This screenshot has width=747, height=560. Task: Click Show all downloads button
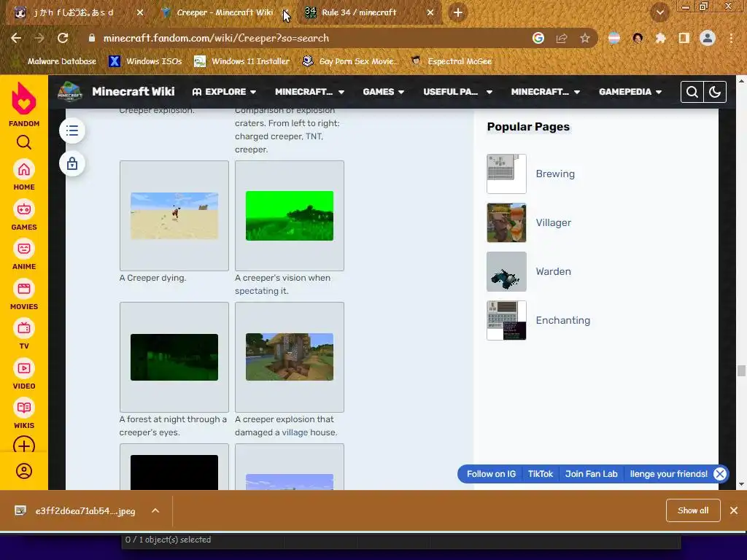pos(693,510)
